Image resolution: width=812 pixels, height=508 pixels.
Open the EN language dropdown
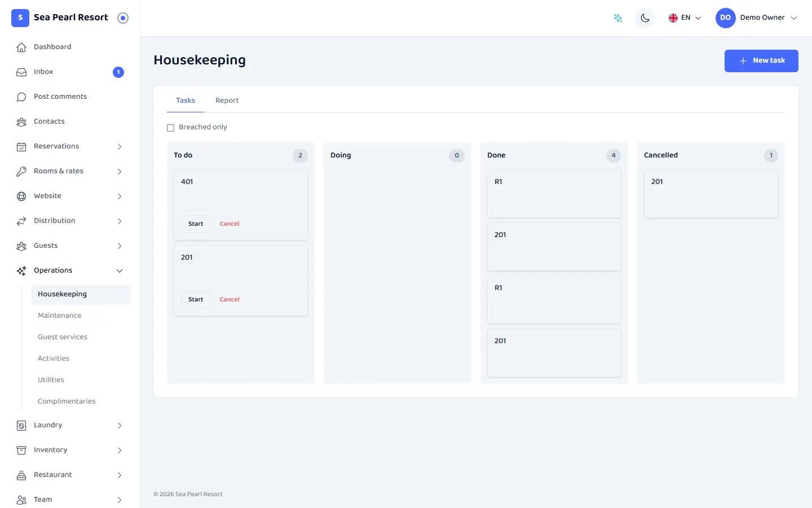click(685, 18)
